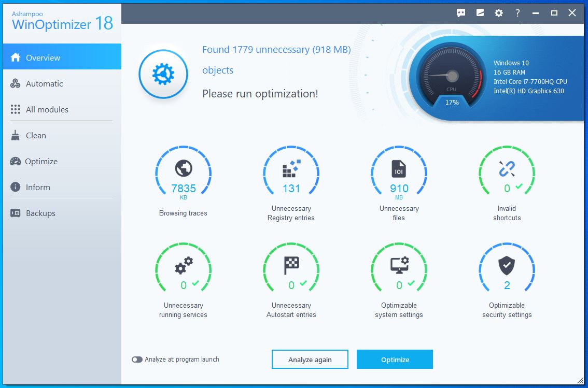588x388 pixels.
Task: Open help via the question mark icon
Action: 517,13
